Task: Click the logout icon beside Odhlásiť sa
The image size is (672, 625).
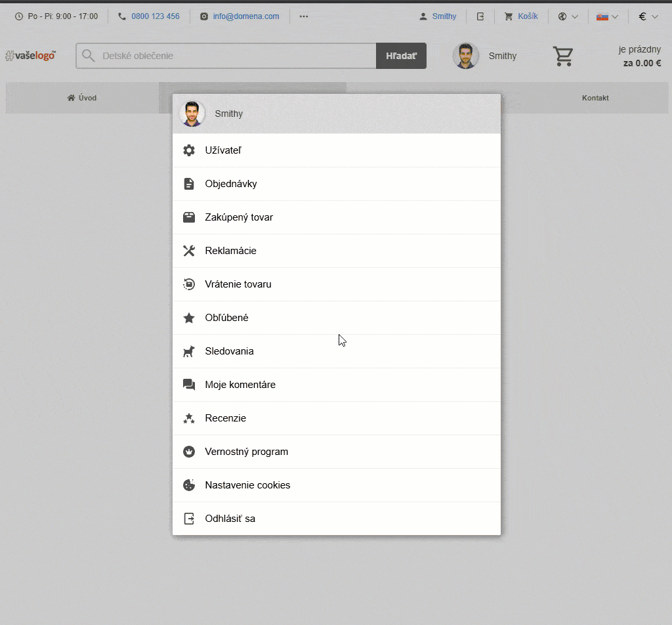Action: click(189, 519)
